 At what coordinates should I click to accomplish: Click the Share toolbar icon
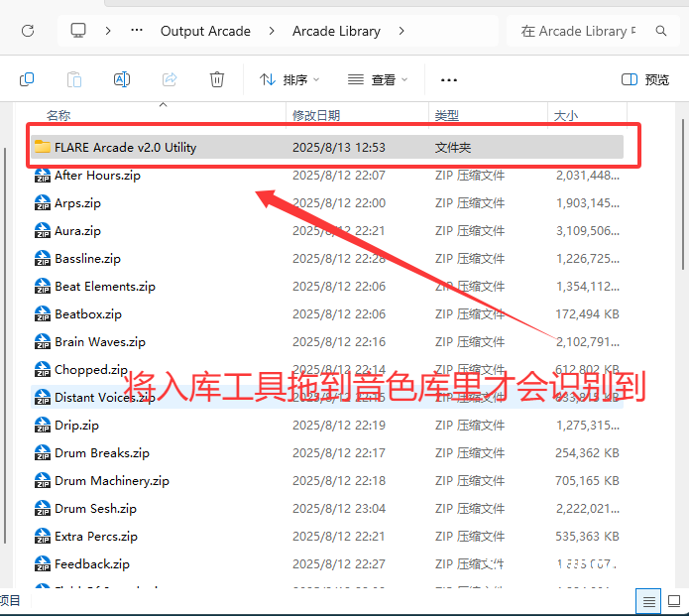tap(170, 79)
